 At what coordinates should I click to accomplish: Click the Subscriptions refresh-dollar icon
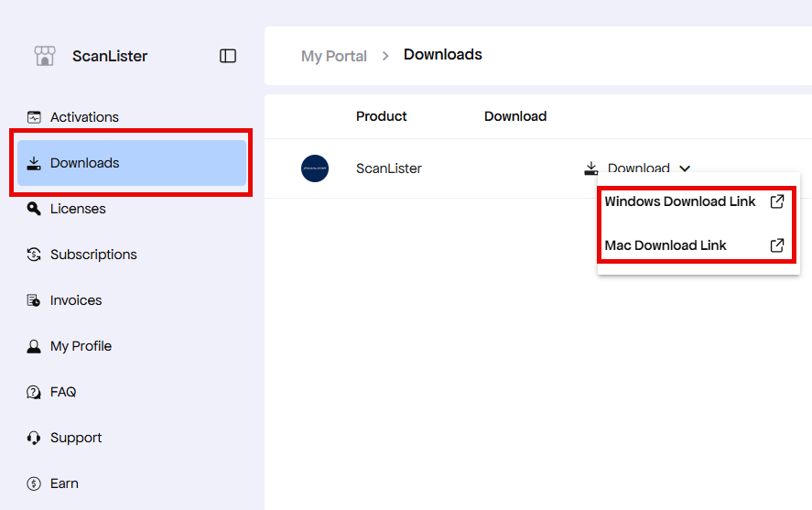point(34,255)
